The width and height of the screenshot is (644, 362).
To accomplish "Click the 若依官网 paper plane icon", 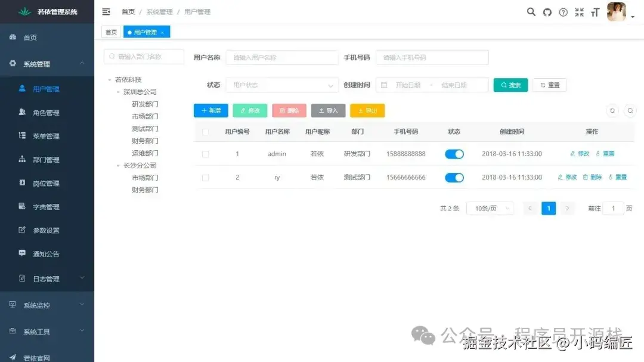I will click(x=13, y=357).
